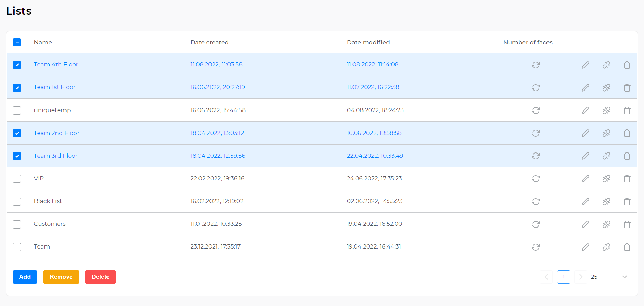Edit the Team 2nd Floor list
The width and height of the screenshot is (644, 306).
(585, 133)
